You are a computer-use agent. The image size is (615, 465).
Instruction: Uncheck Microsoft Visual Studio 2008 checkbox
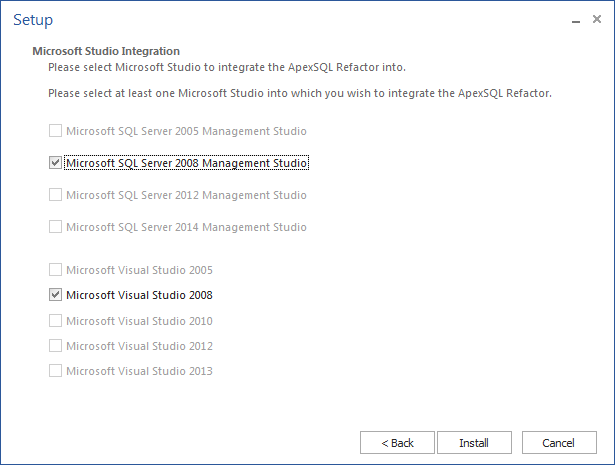(55, 295)
